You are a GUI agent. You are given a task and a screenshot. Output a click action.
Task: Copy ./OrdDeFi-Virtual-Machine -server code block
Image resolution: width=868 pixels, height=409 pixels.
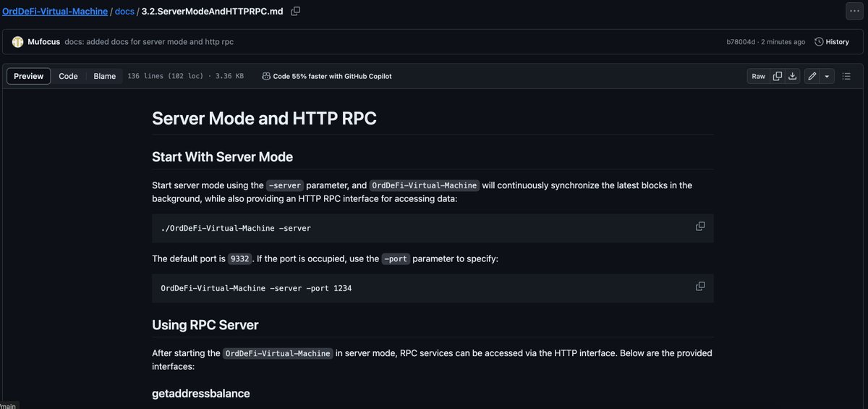(700, 227)
